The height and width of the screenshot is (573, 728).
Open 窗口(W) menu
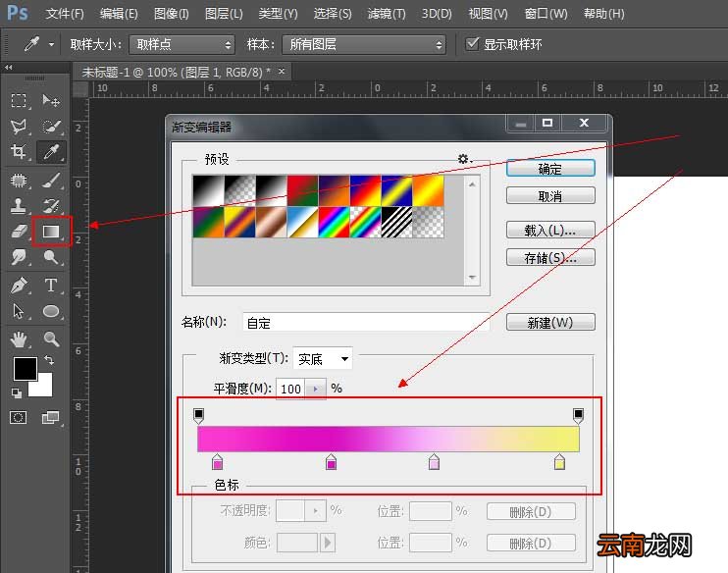pos(546,14)
